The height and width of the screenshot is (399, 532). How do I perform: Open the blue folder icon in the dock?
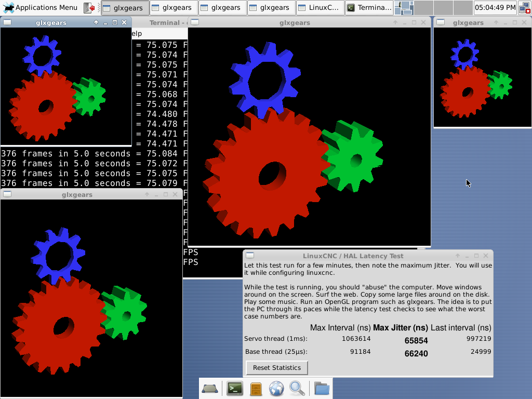(x=322, y=389)
